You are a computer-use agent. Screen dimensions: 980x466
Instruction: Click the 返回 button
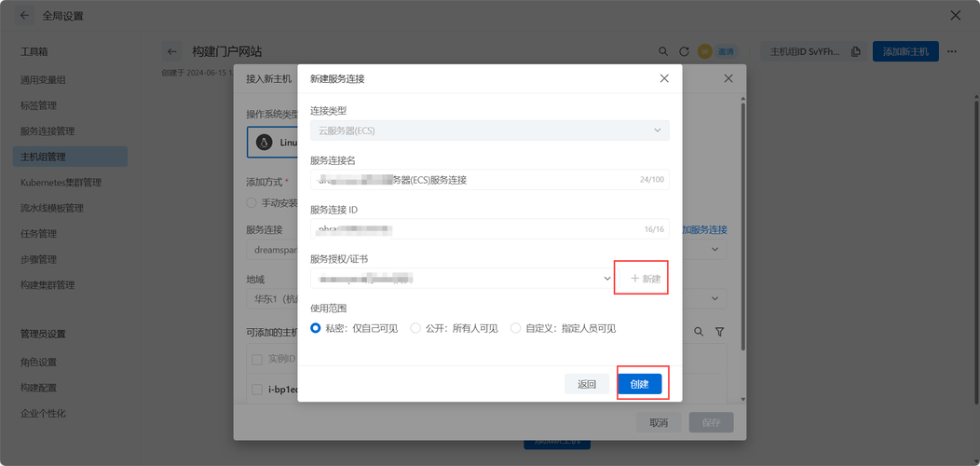coord(587,384)
